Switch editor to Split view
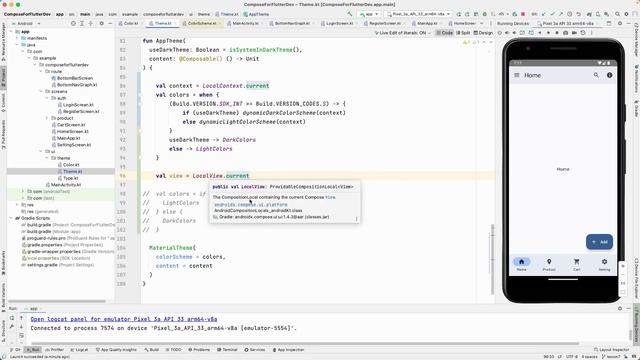Image resolution: width=640 pixels, height=360 pixels. 463,33
